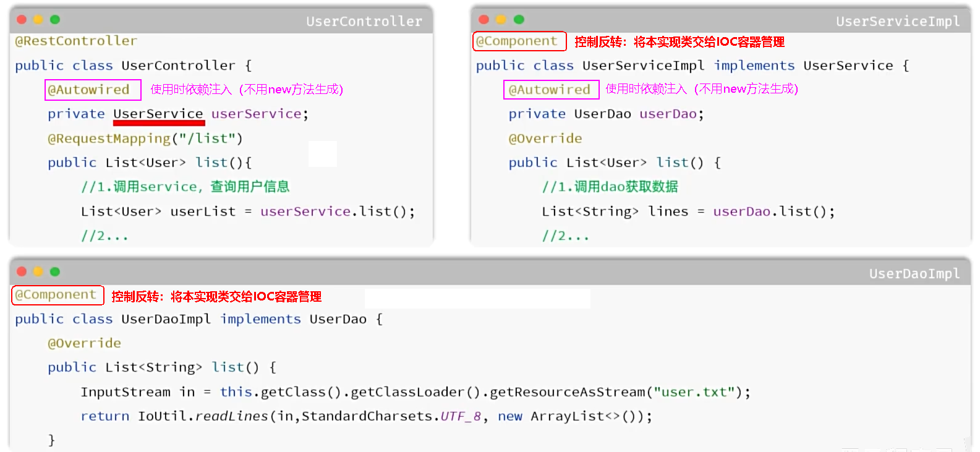
Task: Click the UserController window title
Action: point(364,21)
